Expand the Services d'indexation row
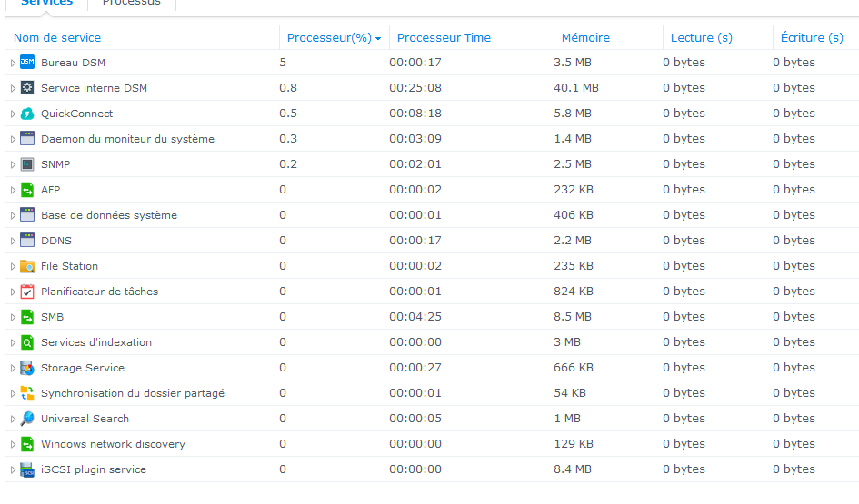This screenshot has height=504, width=859. pyautogui.click(x=13, y=342)
